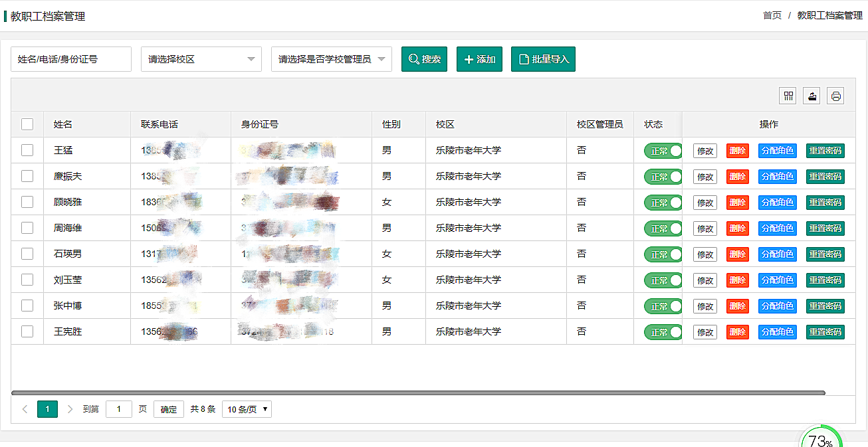Click 重置密码 for 周海维
This screenshot has height=447, width=868.
[825, 228]
